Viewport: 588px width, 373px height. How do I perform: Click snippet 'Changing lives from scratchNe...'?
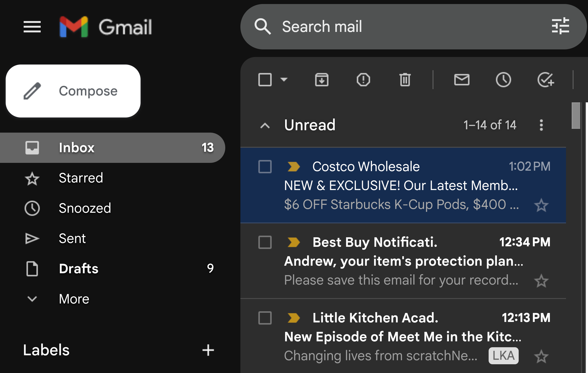tap(380, 356)
